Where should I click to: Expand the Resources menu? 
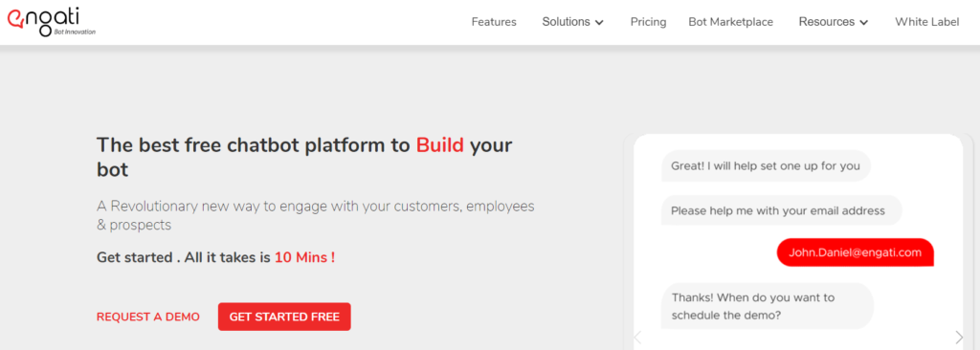pyautogui.click(x=834, y=22)
